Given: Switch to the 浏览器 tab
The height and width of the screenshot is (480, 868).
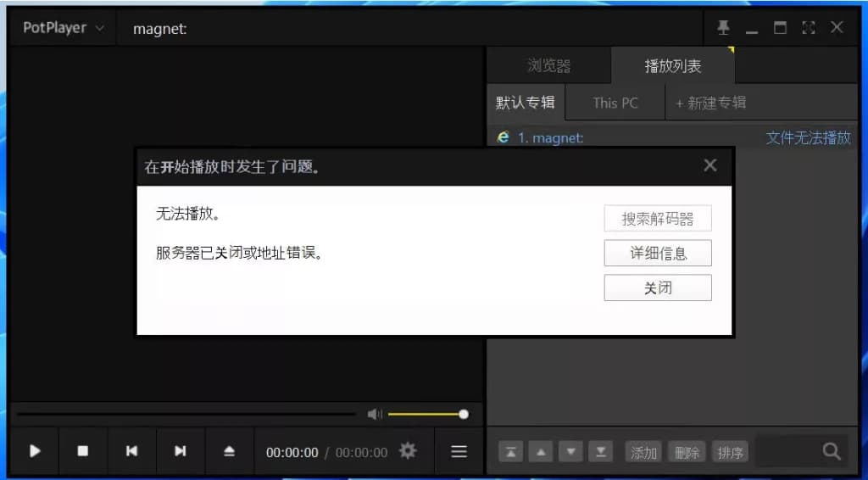Looking at the screenshot, I should 548,65.
